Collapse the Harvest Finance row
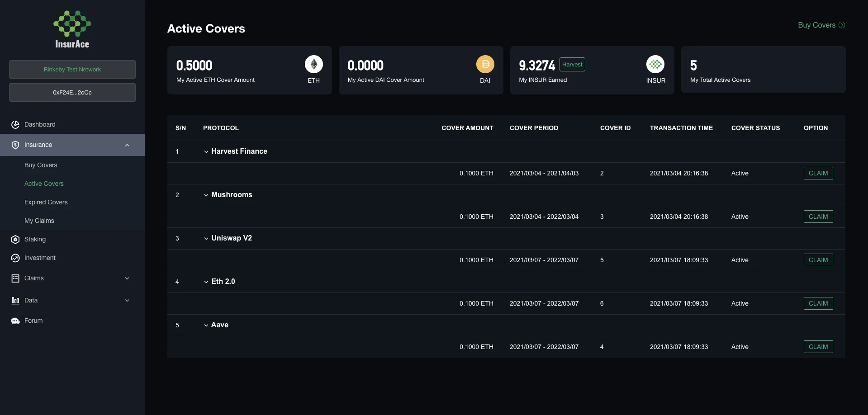Viewport: 868px width, 415px height. coord(206,152)
